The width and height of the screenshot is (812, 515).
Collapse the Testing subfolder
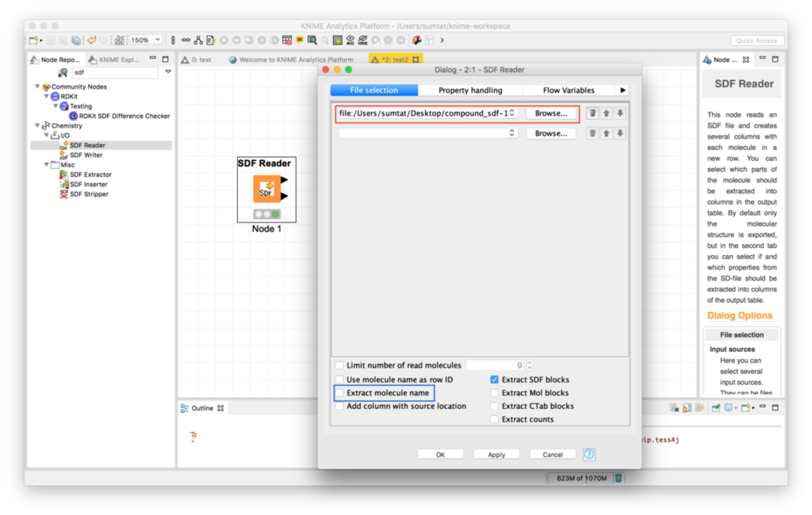[x=56, y=106]
